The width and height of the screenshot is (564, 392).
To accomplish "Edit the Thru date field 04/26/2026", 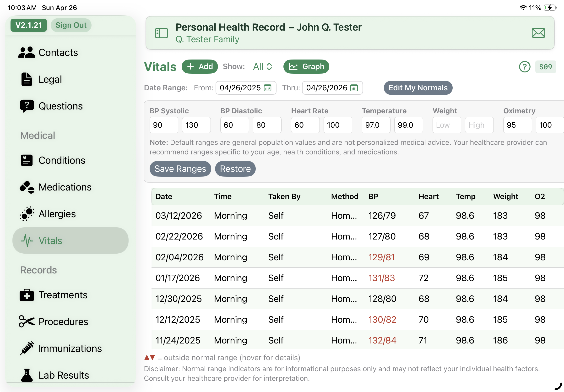I will point(332,88).
